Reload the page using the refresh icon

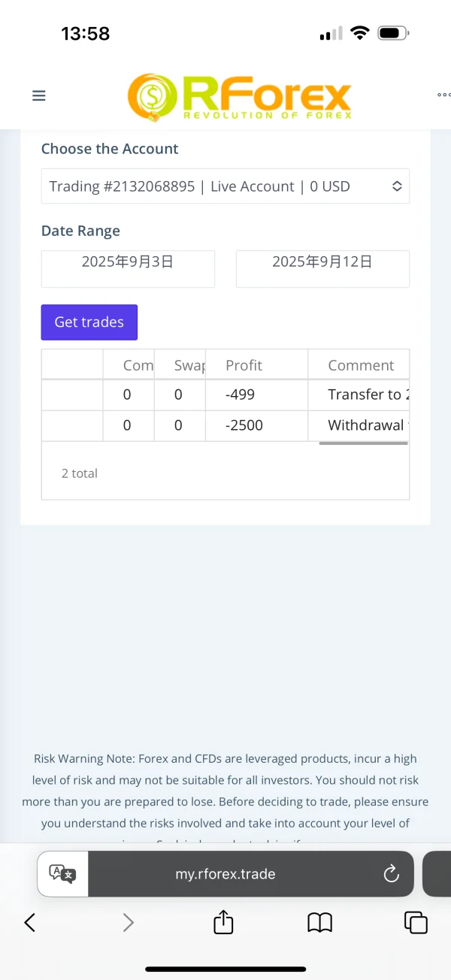pos(390,873)
